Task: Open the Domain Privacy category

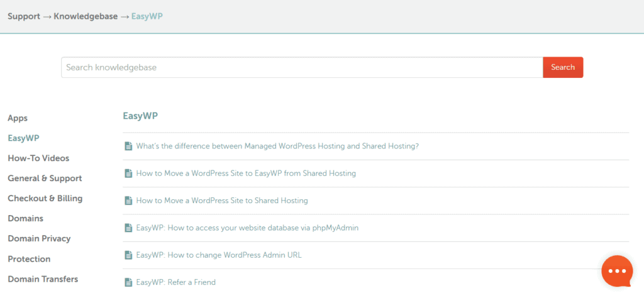Action: coord(39,239)
